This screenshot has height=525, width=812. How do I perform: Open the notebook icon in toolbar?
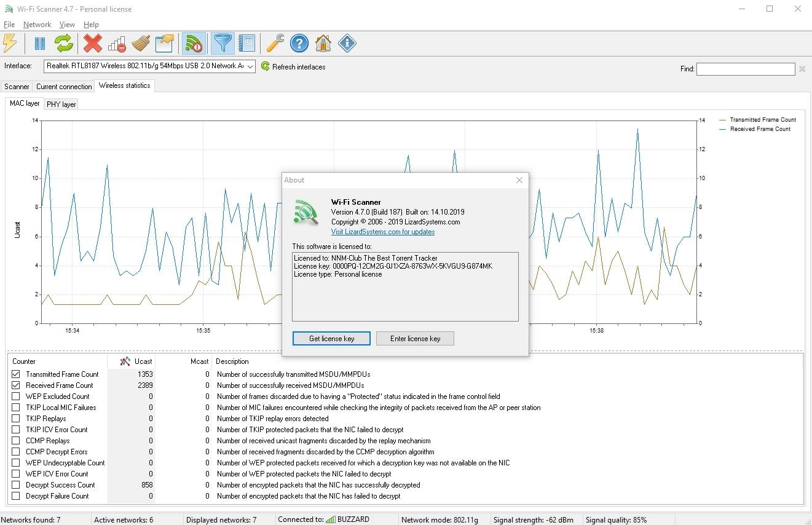point(246,43)
